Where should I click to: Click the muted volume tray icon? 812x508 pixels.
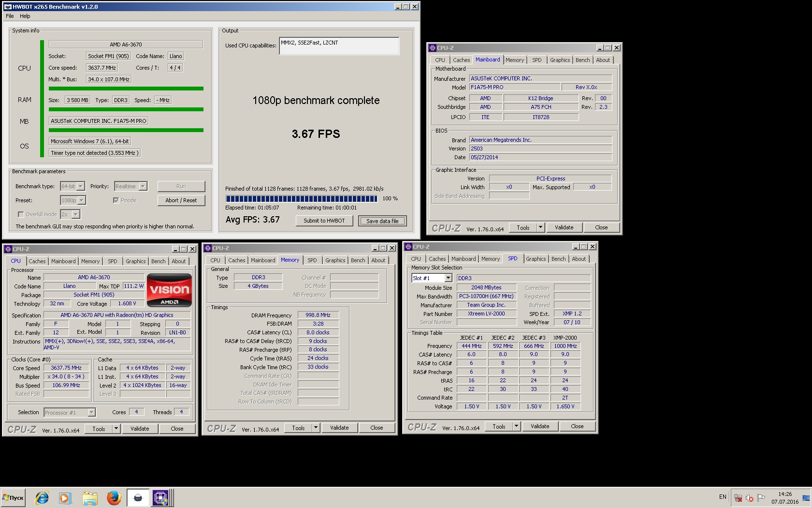750,497
